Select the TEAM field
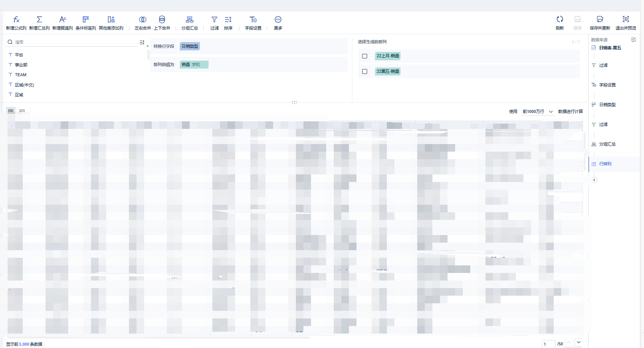 pos(20,75)
